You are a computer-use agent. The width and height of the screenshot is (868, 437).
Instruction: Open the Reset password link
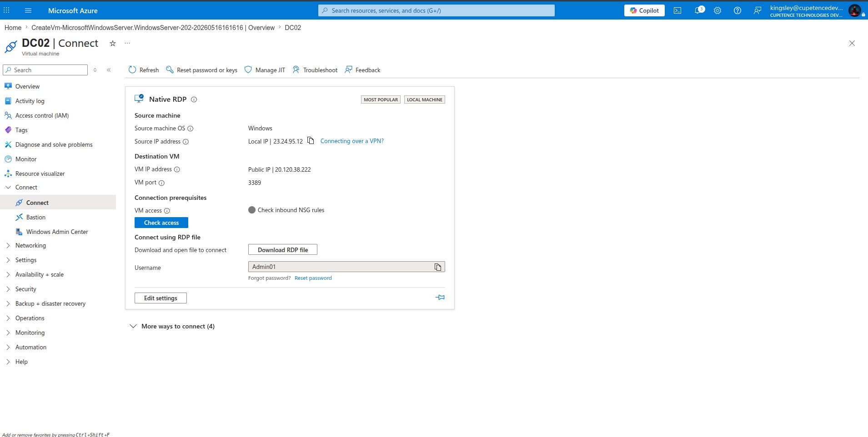pyautogui.click(x=313, y=278)
